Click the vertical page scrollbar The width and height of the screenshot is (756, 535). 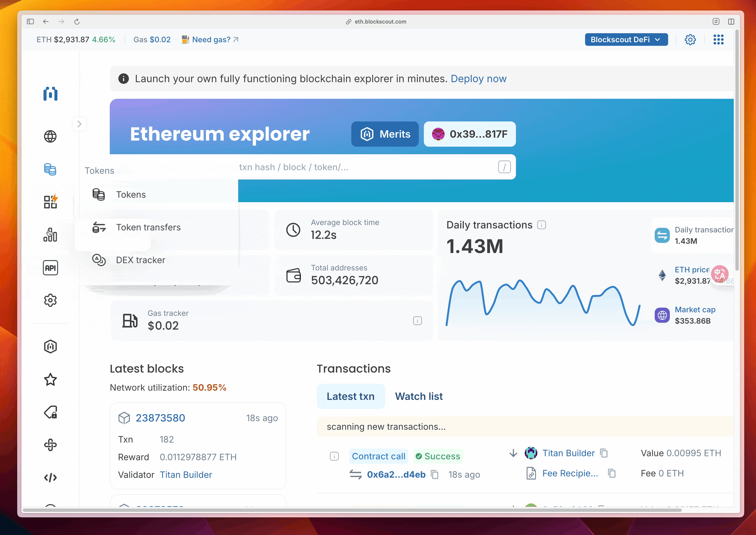pos(737,150)
